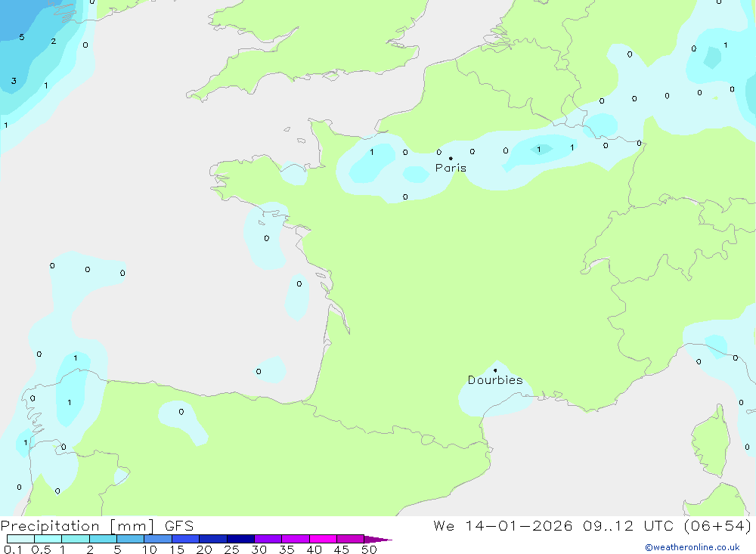
Task: Click the purple arrow at the legend's end
Action: click(378, 540)
